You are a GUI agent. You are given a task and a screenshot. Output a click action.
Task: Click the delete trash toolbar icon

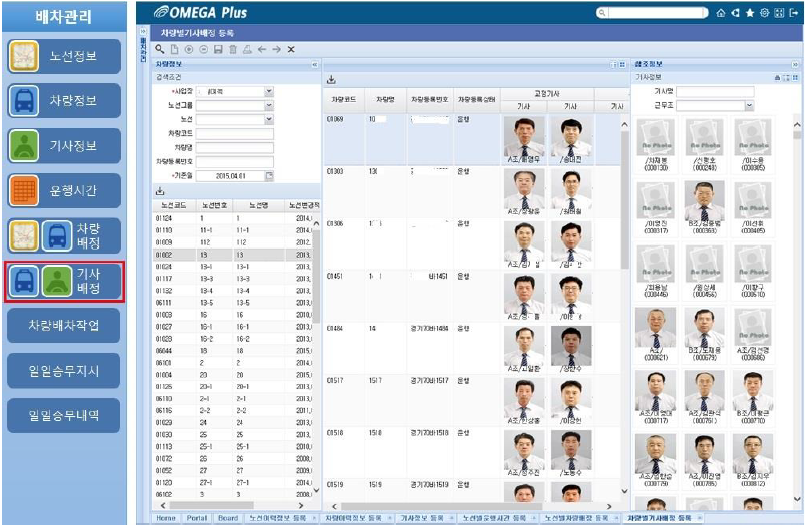pyautogui.click(x=232, y=49)
